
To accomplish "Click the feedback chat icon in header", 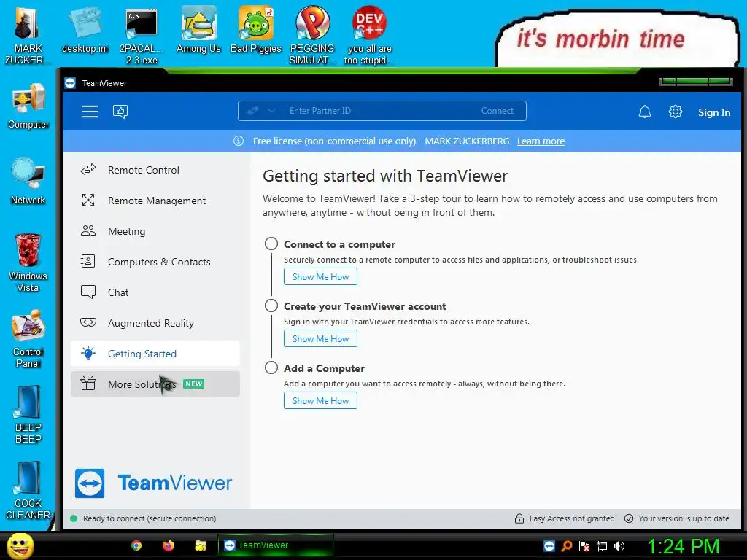I will (120, 112).
